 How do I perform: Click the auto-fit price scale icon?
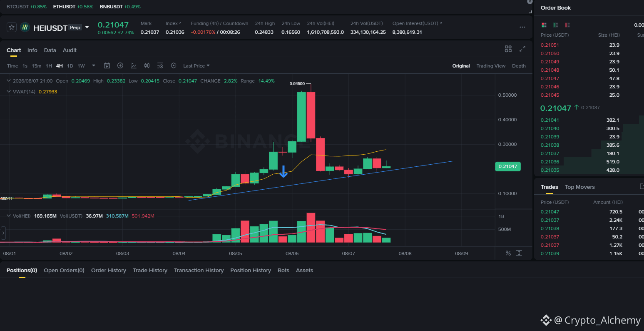click(x=519, y=253)
